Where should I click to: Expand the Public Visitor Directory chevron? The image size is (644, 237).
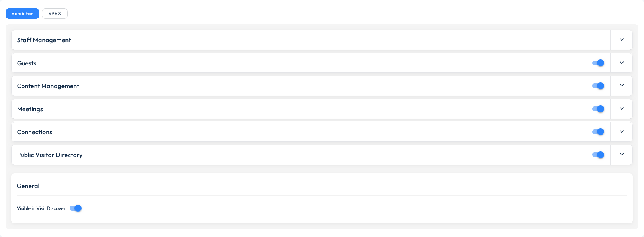coord(621,155)
